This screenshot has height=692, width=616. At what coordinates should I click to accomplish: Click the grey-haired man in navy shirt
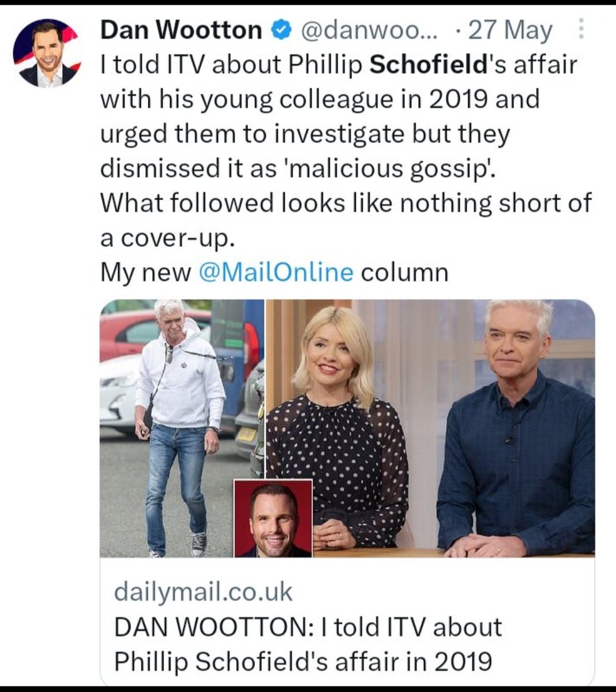516,428
